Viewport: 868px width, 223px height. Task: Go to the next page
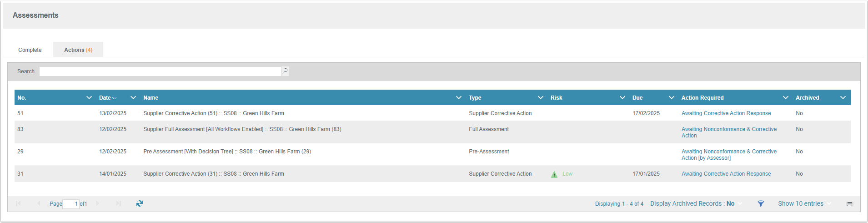point(98,203)
